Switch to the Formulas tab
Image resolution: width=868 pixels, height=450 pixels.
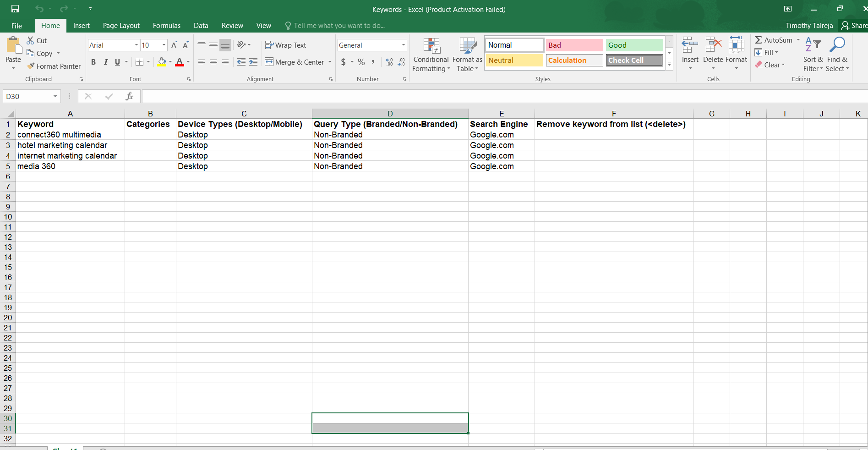[x=167, y=26]
